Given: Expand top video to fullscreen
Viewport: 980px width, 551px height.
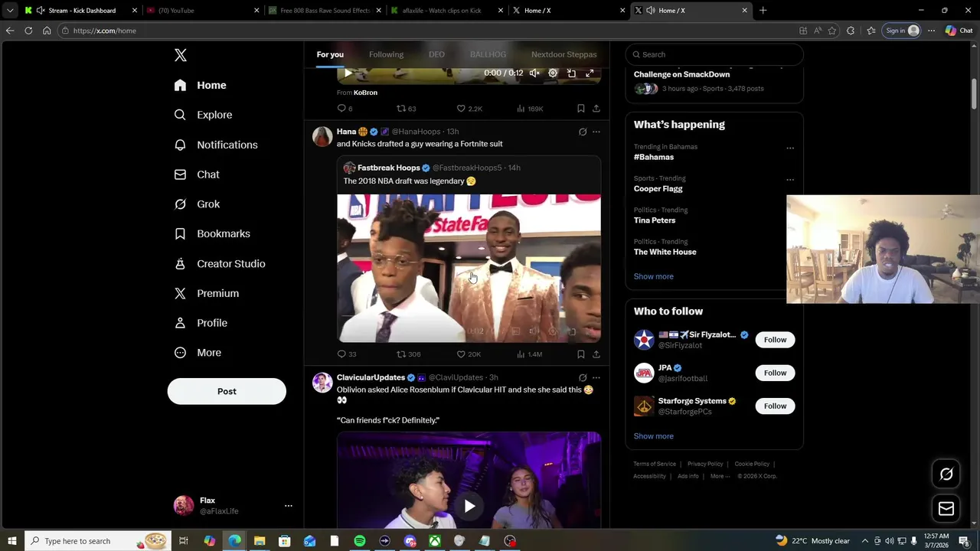Looking at the screenshot, I should (590, 73).
